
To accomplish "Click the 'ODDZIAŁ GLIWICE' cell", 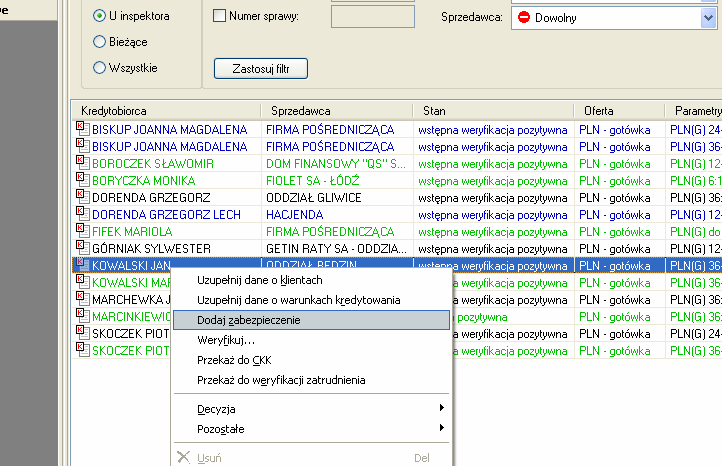I will click(337, 198).
